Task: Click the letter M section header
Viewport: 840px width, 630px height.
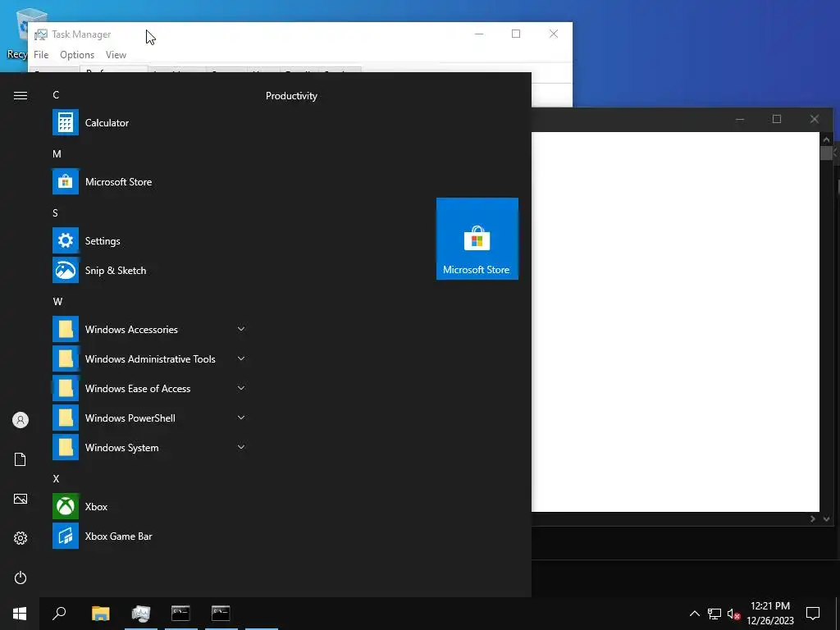Action: click(x=57, y=153)
